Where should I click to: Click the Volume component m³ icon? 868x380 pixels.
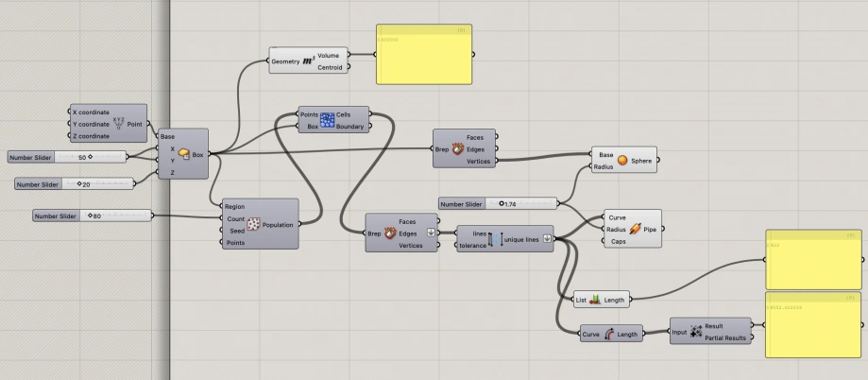[309, 60]
